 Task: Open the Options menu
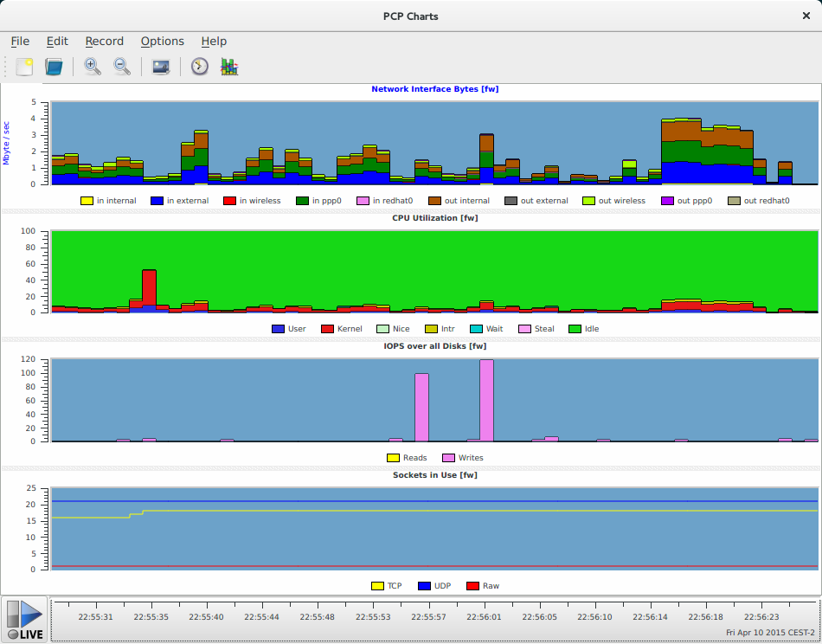(x=163, y=41)
